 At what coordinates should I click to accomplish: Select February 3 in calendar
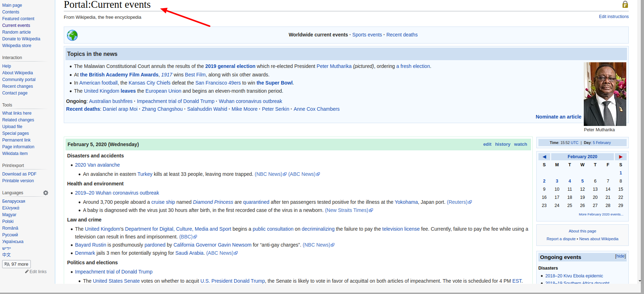[557, 181]
